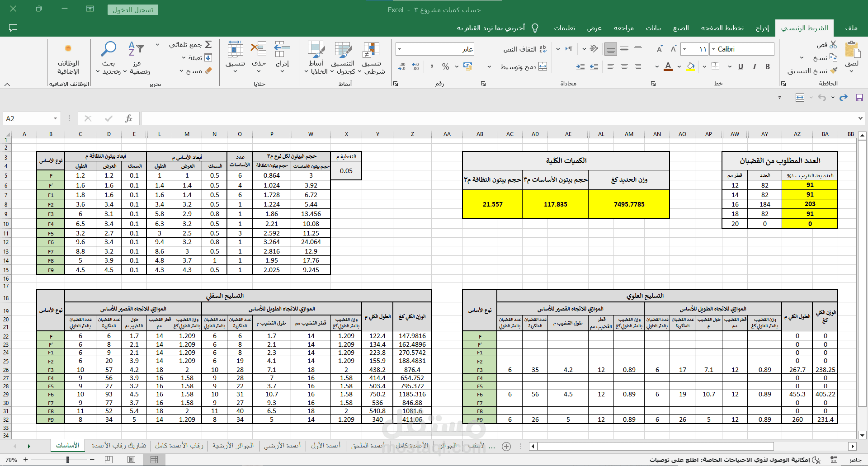This screenshot has width=868, height=466.
Task: Toggle Italic formatting
Action: [x=754, y=66]
